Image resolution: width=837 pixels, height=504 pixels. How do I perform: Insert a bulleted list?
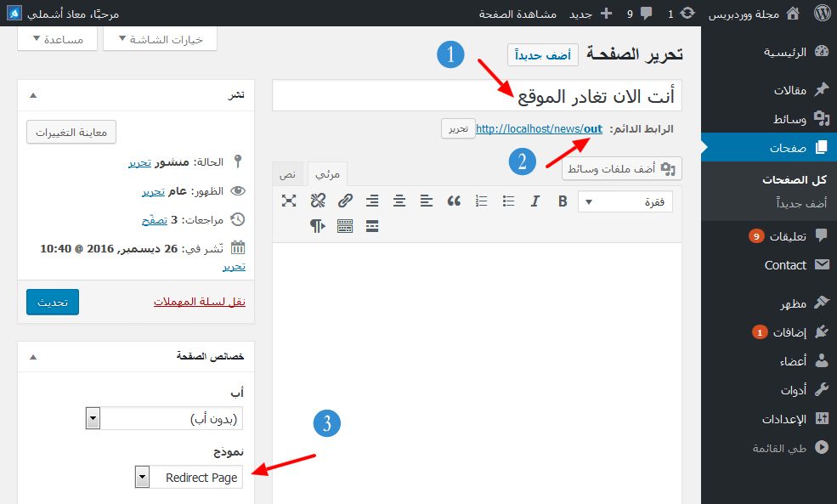coord(508,201)
